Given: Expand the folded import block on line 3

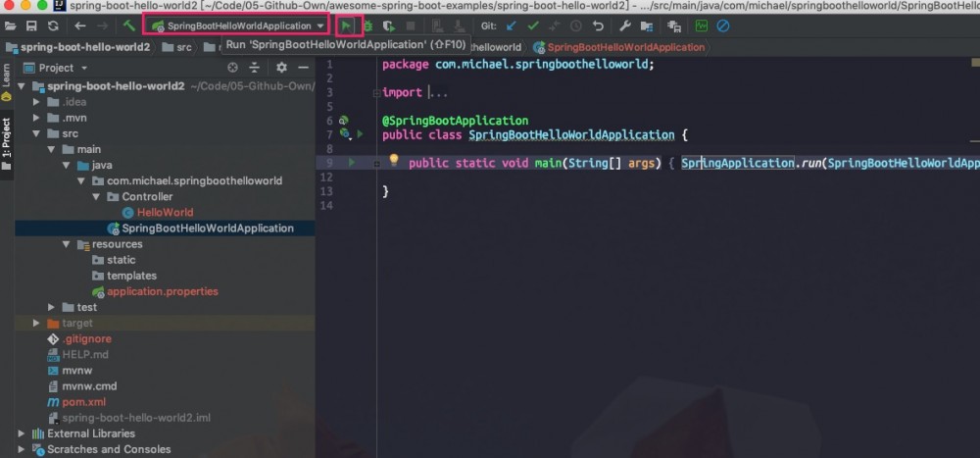Looking at the screenshot, I should 376,93.
